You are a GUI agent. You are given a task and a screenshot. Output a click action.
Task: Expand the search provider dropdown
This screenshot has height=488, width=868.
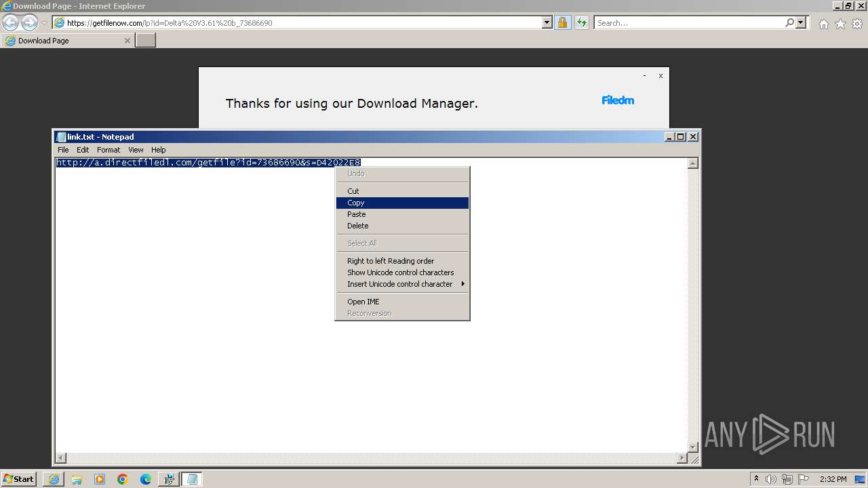(801, 22)
